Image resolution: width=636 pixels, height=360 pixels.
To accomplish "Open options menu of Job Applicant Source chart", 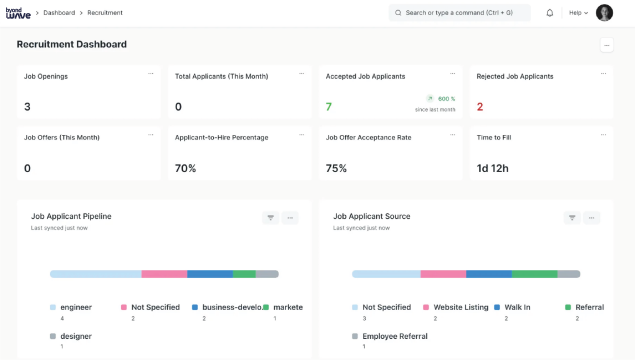I will click(x=591, y=218).
